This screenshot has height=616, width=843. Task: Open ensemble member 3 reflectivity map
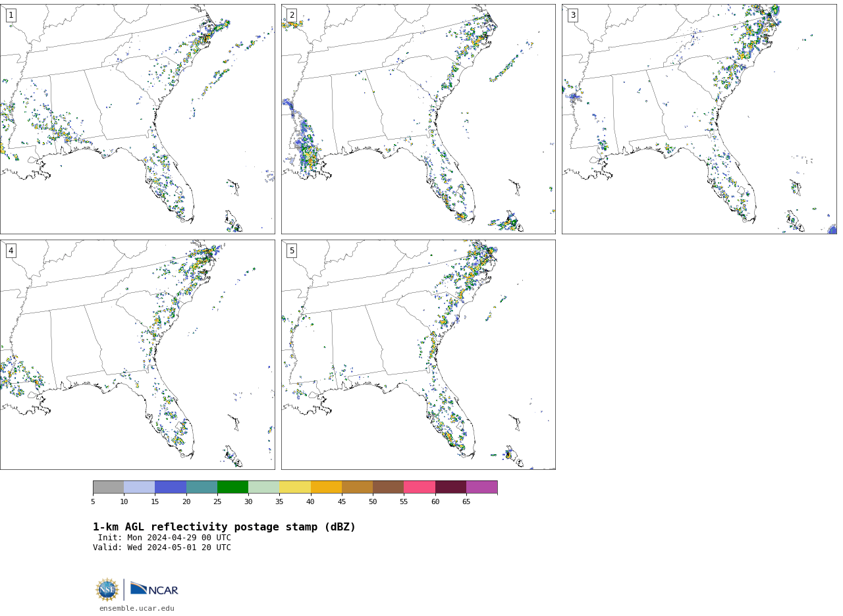699,119
